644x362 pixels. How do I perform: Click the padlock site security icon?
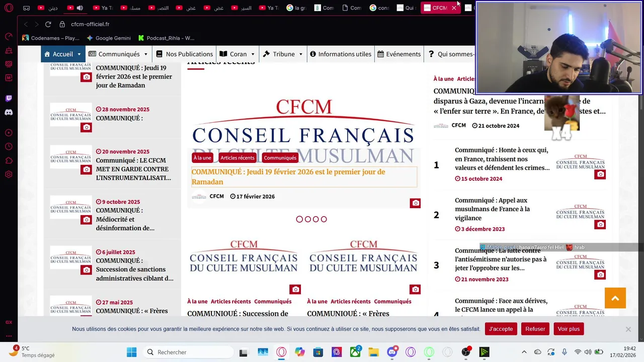click(62, 24)
